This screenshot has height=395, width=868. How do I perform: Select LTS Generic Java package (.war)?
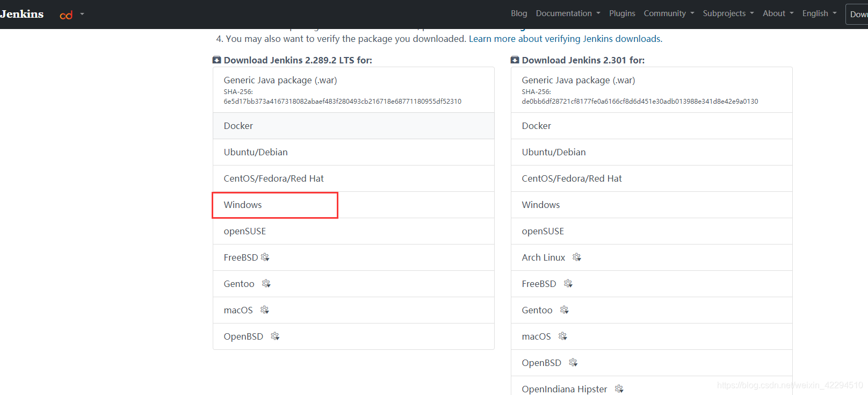tap(353, 90)
